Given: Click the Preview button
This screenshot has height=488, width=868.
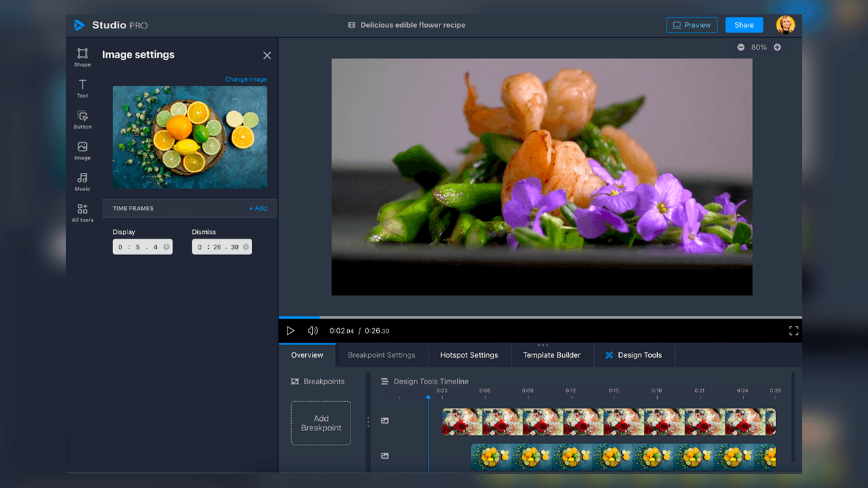Looking at the screenshot, I should [x=692, y=25].
